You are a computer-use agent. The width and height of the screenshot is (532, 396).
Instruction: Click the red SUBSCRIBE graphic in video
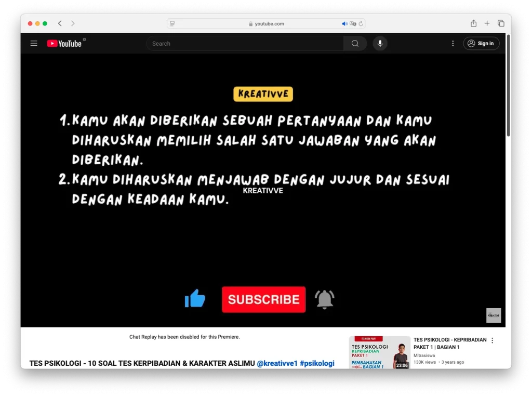pyautogui.click(x=263, y=299)
